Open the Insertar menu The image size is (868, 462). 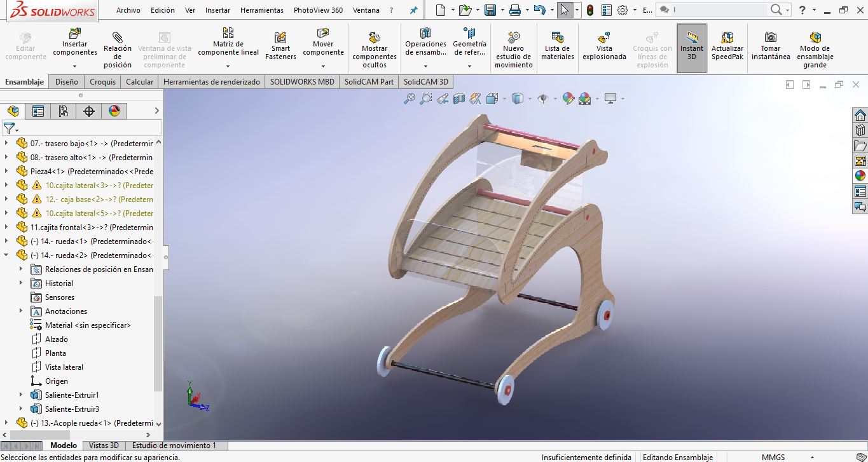click(218, 10)
